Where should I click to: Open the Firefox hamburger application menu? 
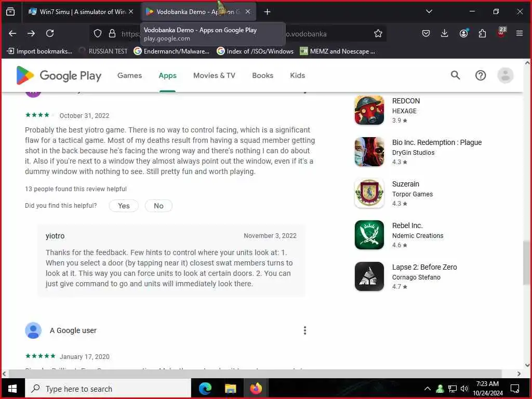520,33
